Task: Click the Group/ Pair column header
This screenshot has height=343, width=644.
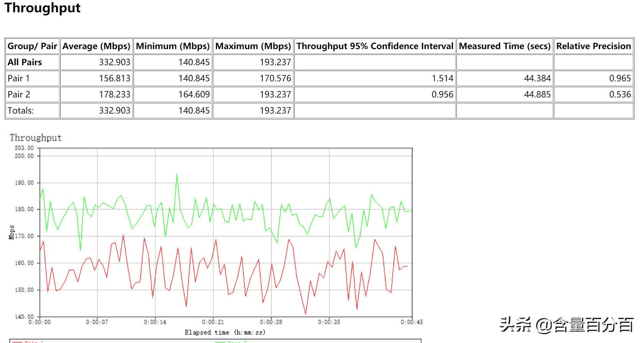Action: [x=32, y=46]
